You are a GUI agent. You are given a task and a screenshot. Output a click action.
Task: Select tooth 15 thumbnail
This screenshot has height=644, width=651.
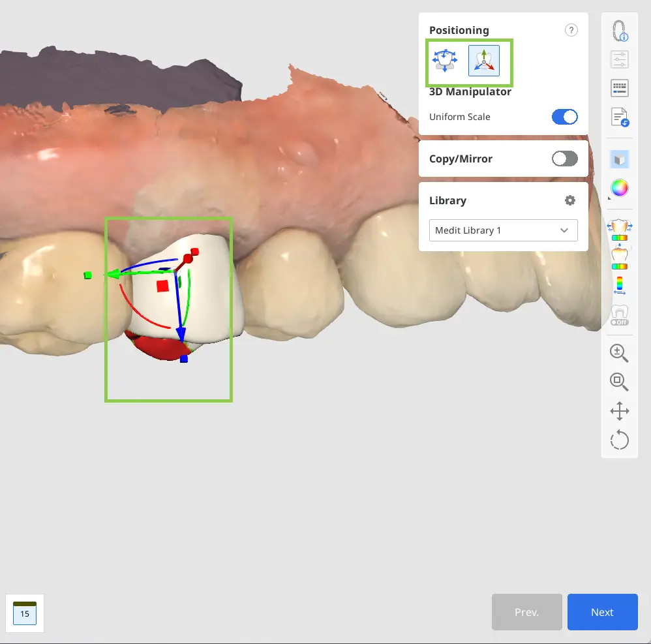(25, 613)
